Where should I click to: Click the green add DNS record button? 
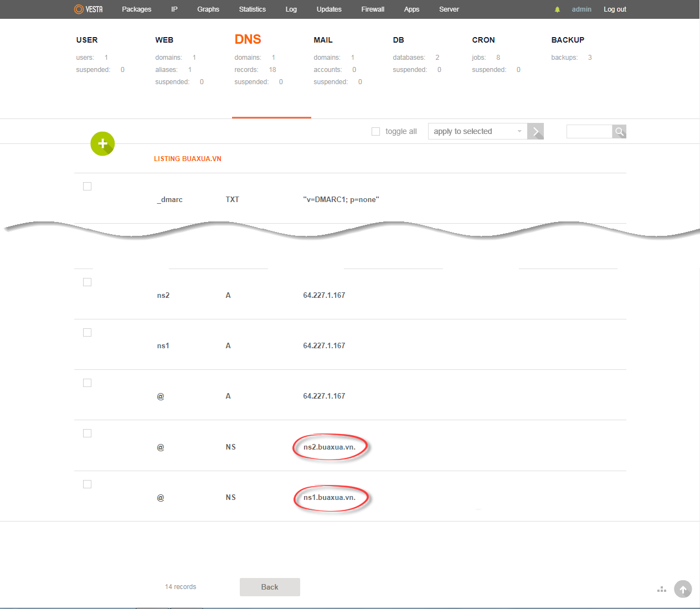point(102,144)
